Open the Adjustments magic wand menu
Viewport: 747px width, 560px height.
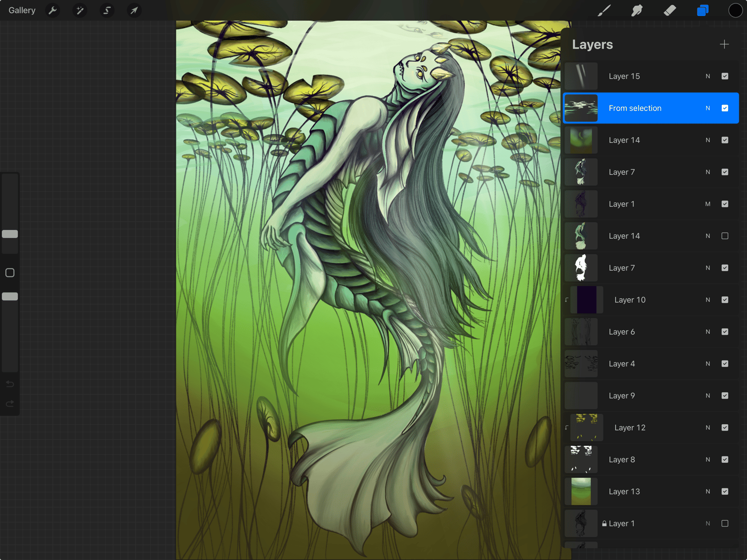tap(80, 10)
